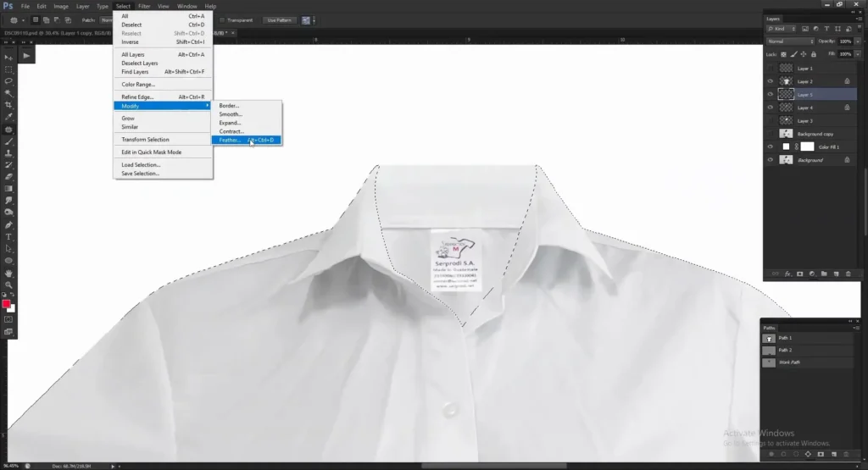Select Path 2 in Paths panel

(810, 350)
